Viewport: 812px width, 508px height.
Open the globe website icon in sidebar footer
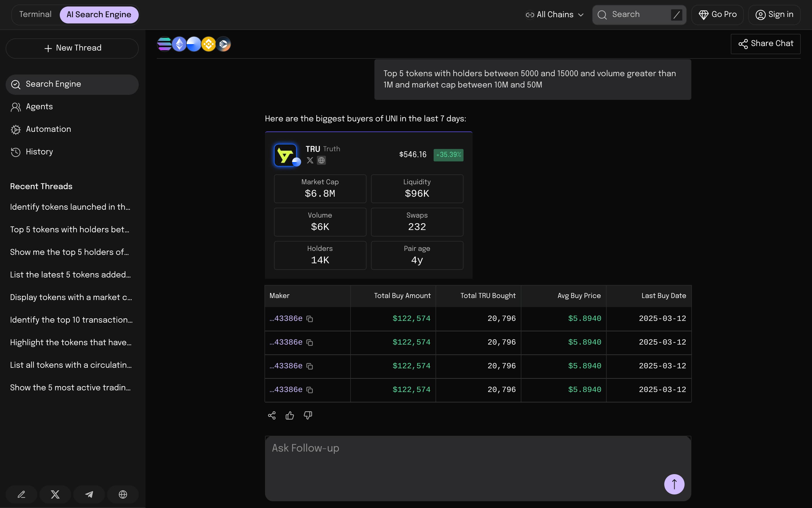[123, 494]
